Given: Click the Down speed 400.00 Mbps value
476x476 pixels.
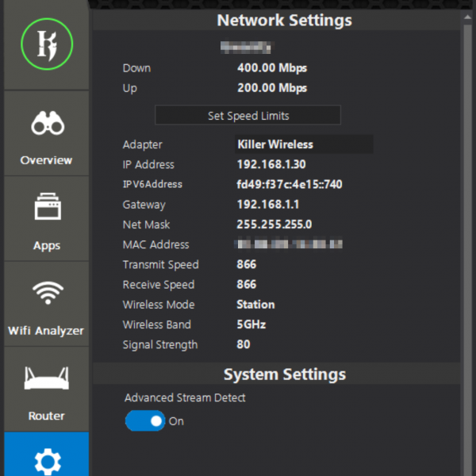Looking at the screenshot, I should coord(272,68).
